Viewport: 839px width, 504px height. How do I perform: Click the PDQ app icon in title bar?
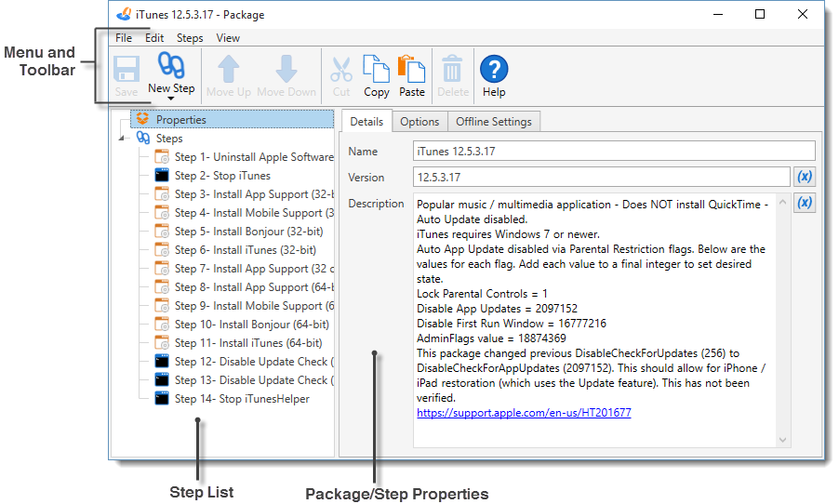point(124,15)
